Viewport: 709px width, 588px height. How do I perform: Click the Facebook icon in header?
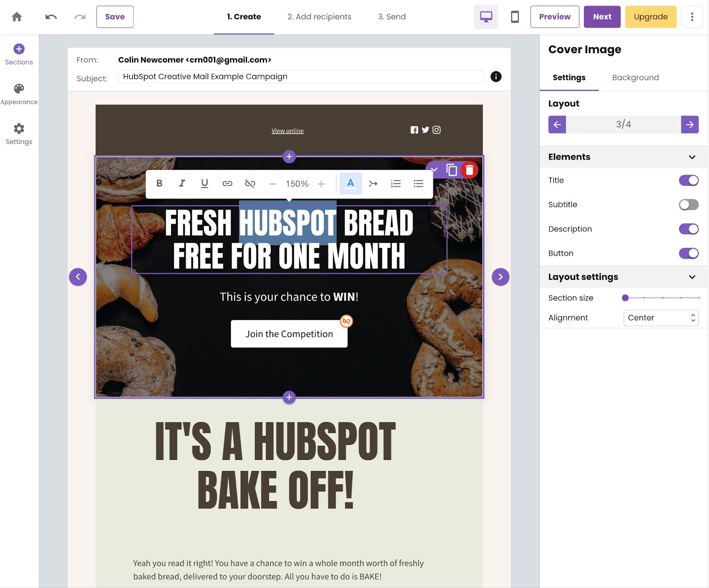pyautogui.click(x=414, y=130)
